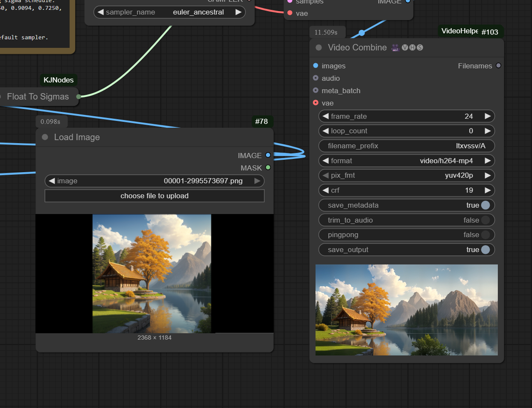Select previous sampler_name with left arrow
Screen dimensions: 532x408
click(101, 12)
